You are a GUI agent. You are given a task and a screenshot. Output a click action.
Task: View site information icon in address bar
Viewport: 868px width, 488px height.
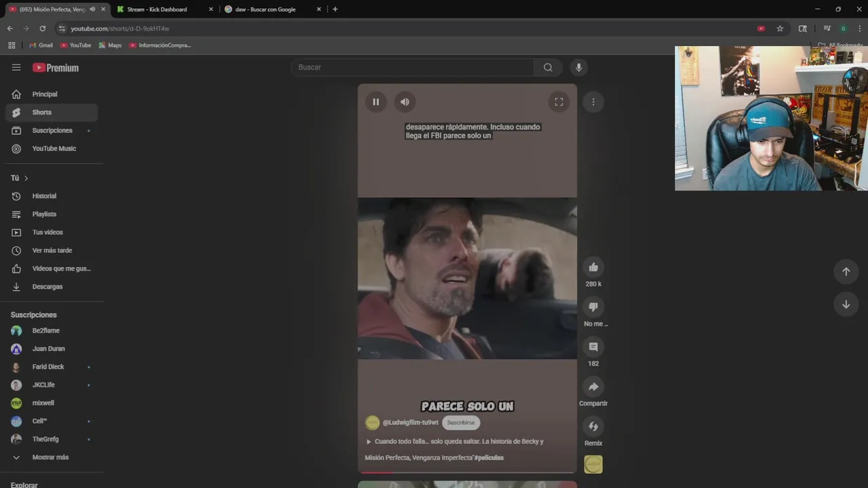62,28
